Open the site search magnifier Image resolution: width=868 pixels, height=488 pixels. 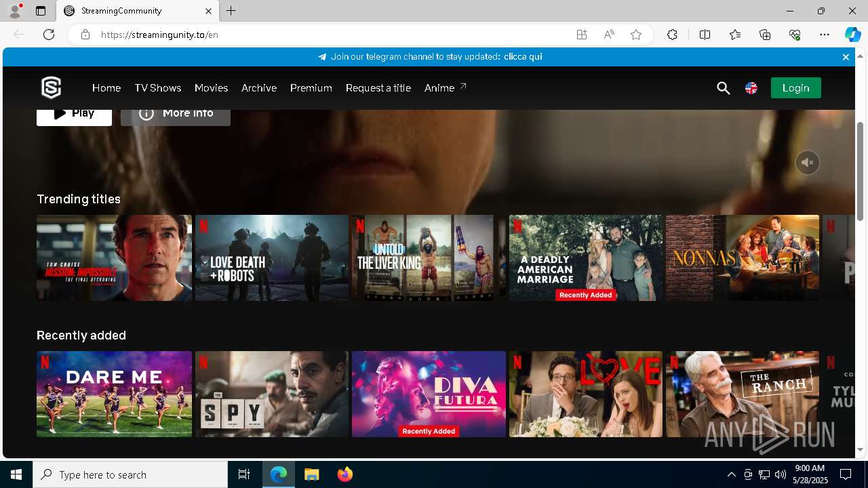click(x=724, y=88)
